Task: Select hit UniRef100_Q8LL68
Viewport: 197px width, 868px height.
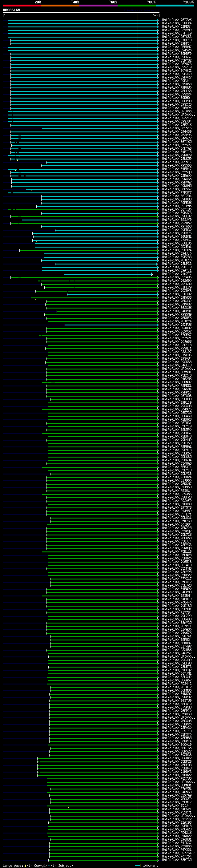Action: (176, 91)
